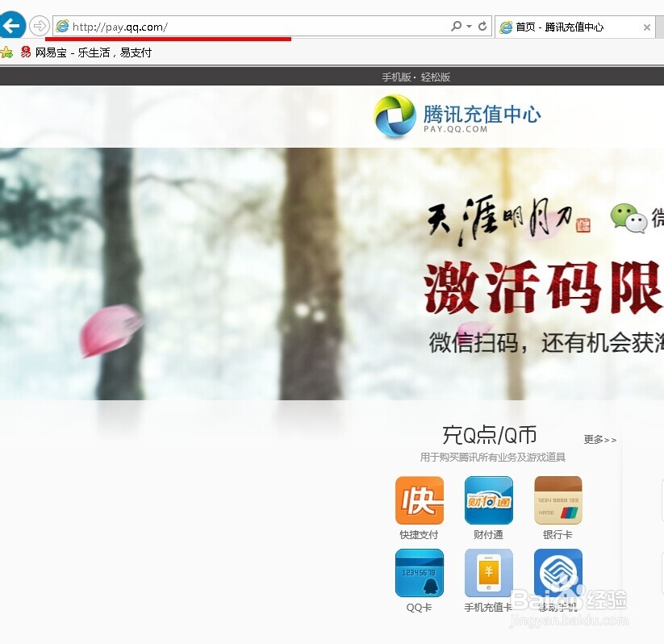Select the 手机充值卡 icon

coord(489,573)
